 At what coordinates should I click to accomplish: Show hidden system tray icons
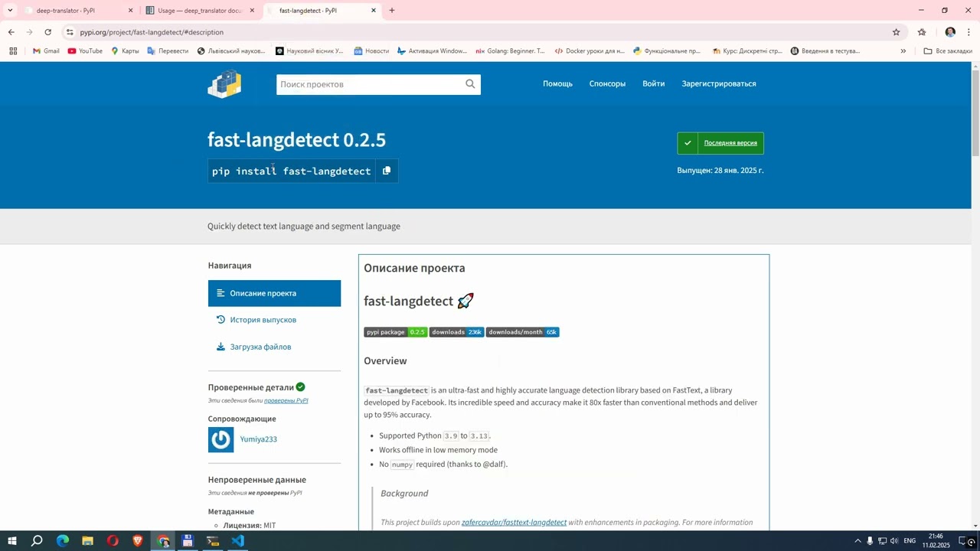click(x=857, y=541)
